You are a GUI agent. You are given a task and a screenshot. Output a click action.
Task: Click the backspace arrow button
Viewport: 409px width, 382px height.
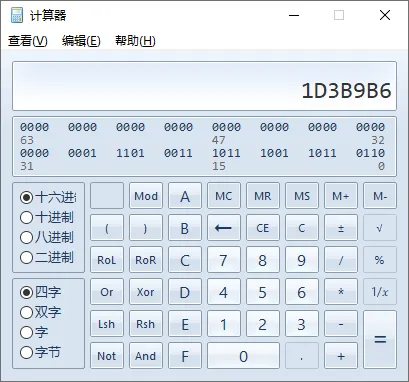(224, 228)
